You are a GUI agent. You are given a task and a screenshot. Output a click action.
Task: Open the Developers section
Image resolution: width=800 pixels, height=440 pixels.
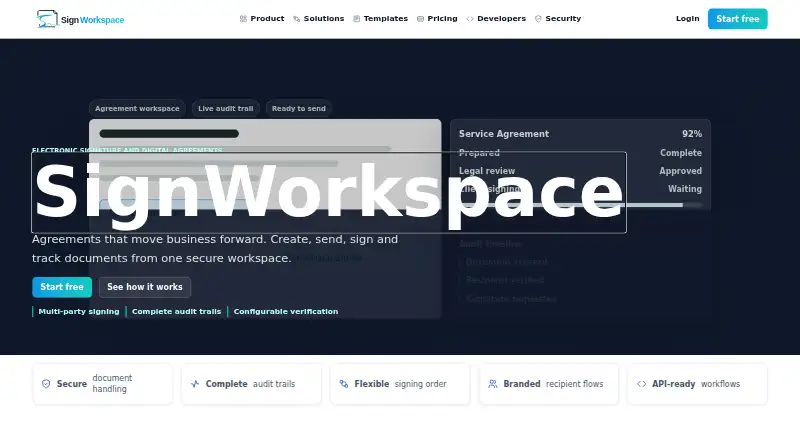pyautogui.click(x=496, y=19)
